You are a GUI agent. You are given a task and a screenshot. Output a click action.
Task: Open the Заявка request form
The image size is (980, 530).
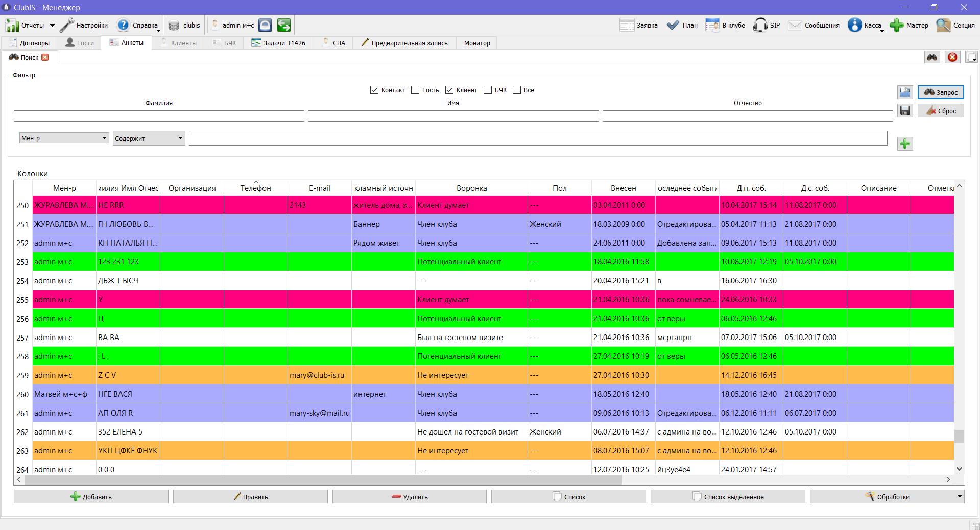[638, 25]
